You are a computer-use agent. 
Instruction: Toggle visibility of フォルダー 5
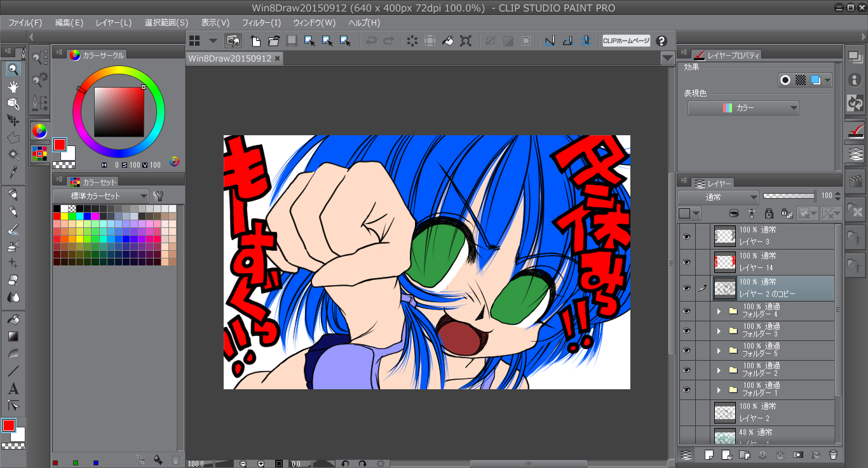[x=686, y=351]
